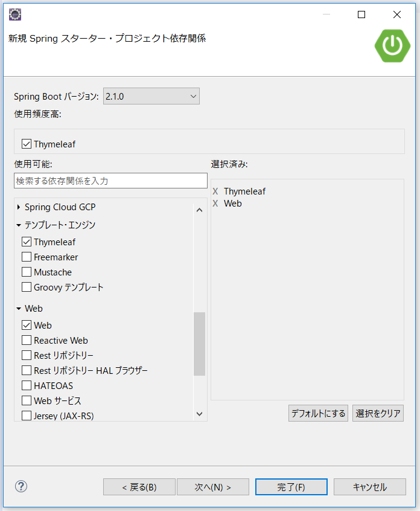Click the dependency list scrollbar thumb
This screenshot has height=511, width=420.
pyautogui.click(x=199, y=344)
